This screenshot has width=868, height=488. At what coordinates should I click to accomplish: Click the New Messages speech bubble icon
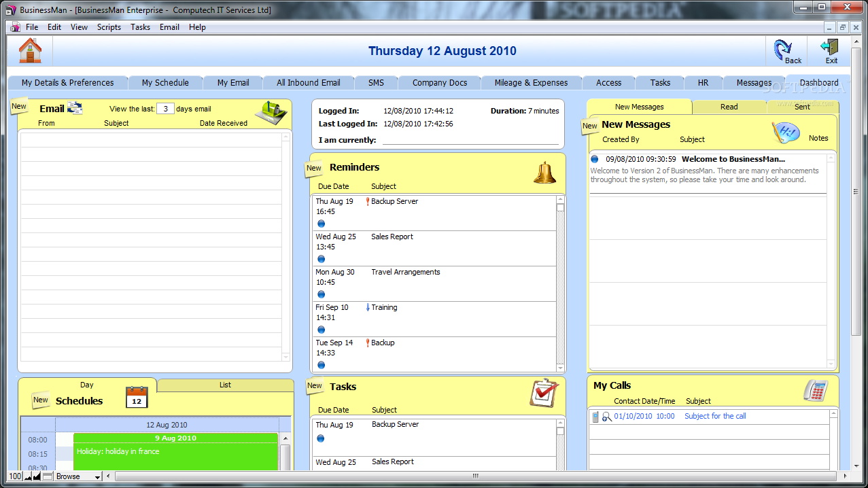click(x=786, y=132)
